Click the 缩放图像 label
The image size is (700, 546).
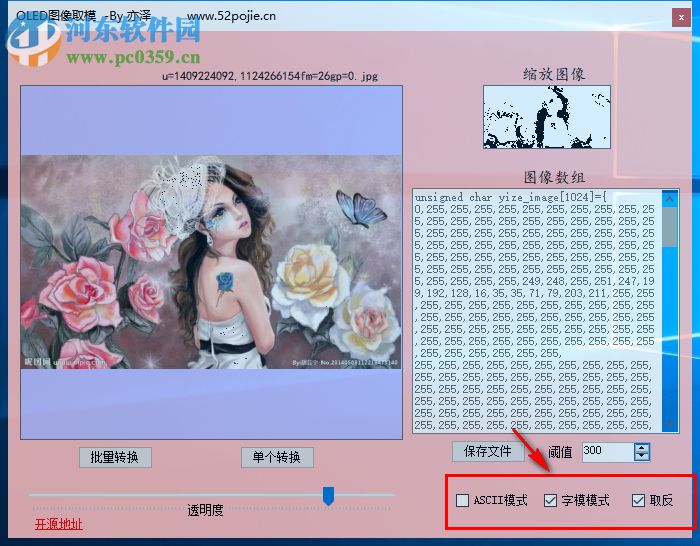click(554, 74)
